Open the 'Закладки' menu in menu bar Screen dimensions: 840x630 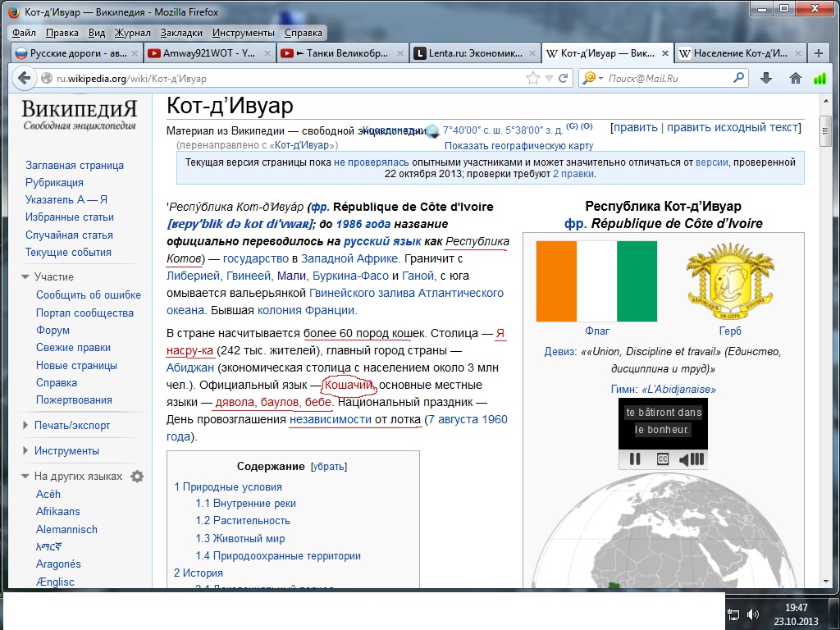coord(181,33)
